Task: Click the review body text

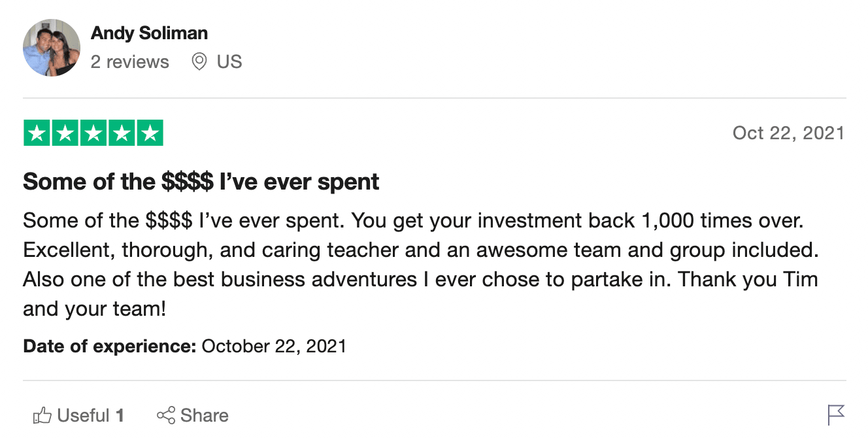Action: 420,265
